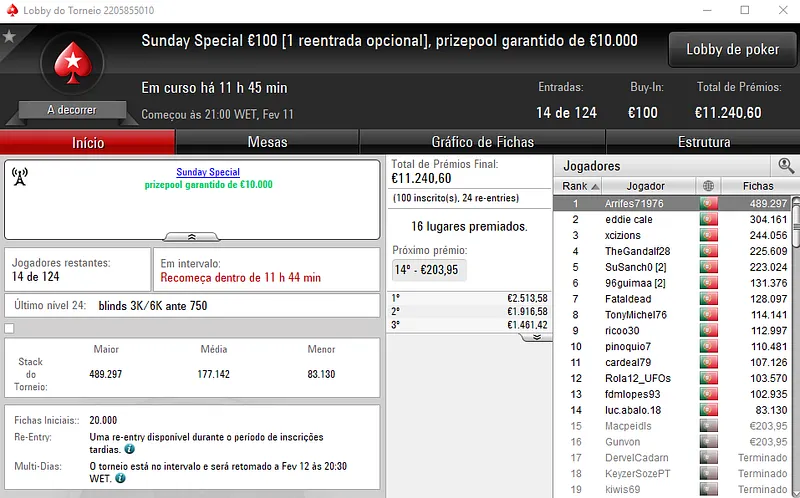Toggle the small checkbox below blinds level
The image size is (800, 498).
point(10,328)
